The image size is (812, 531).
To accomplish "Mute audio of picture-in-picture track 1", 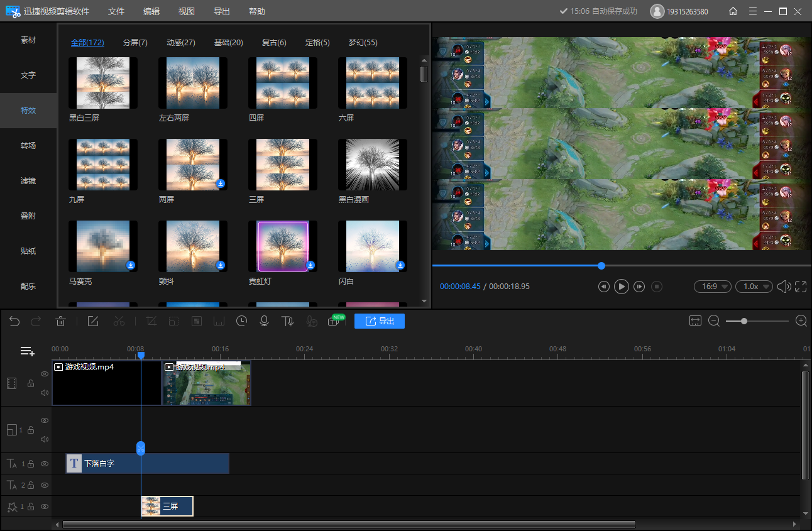I will [45, 439].
